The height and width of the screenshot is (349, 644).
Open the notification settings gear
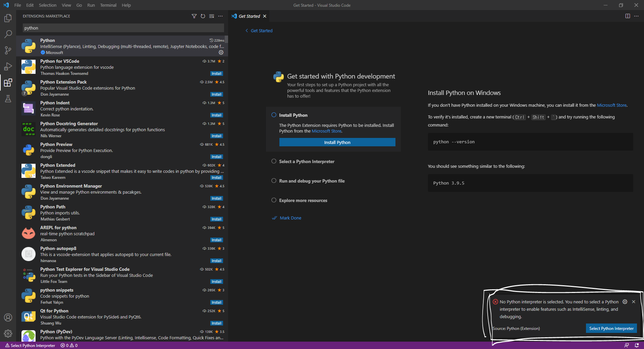point(625,302)
